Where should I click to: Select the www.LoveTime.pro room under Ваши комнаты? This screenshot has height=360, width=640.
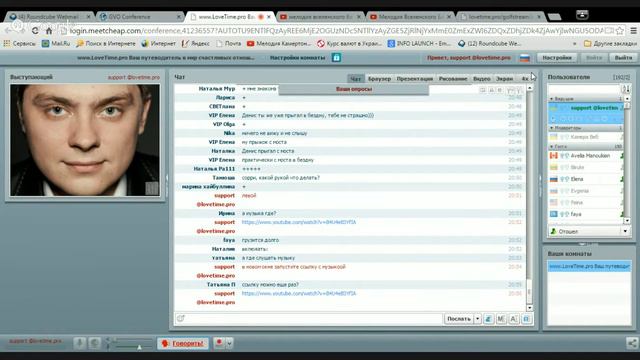tap(589, 266)
